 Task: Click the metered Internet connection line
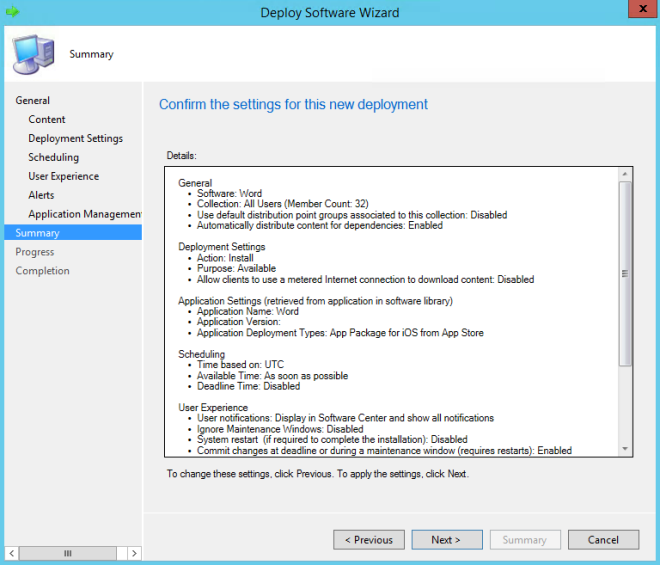[x=365, y=279]
